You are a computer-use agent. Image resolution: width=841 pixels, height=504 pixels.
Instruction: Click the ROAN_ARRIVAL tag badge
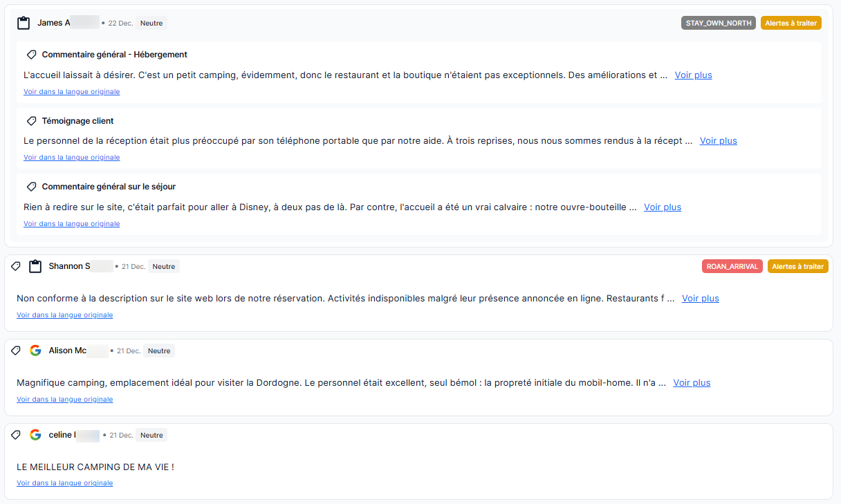[732, 266]
